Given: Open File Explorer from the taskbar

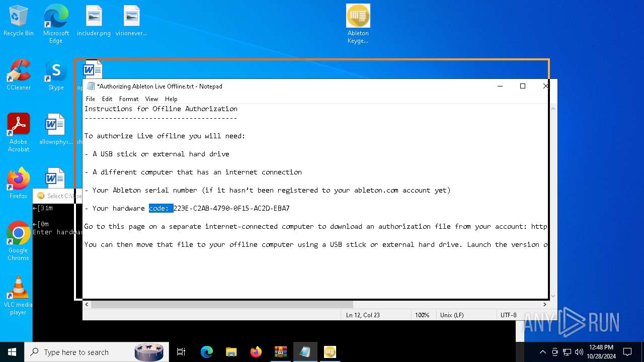Looking at the screenshot, I should [231, 352].
